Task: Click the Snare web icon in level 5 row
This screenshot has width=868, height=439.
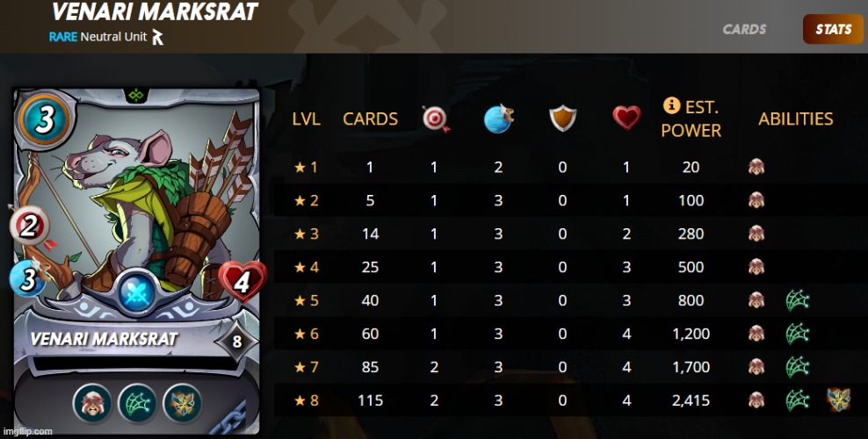Action: point(797,301)
